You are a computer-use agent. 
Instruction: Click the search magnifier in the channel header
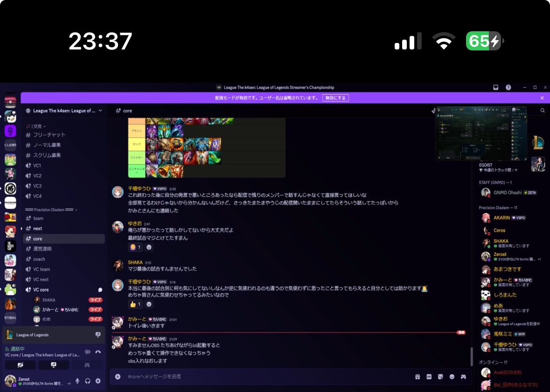[x=542, y=111]
